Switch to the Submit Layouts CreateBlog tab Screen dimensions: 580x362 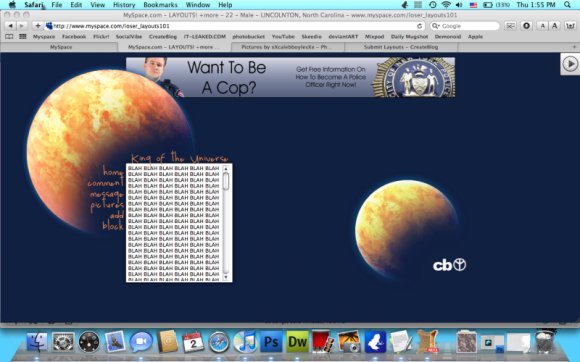(x=401, y=47)
